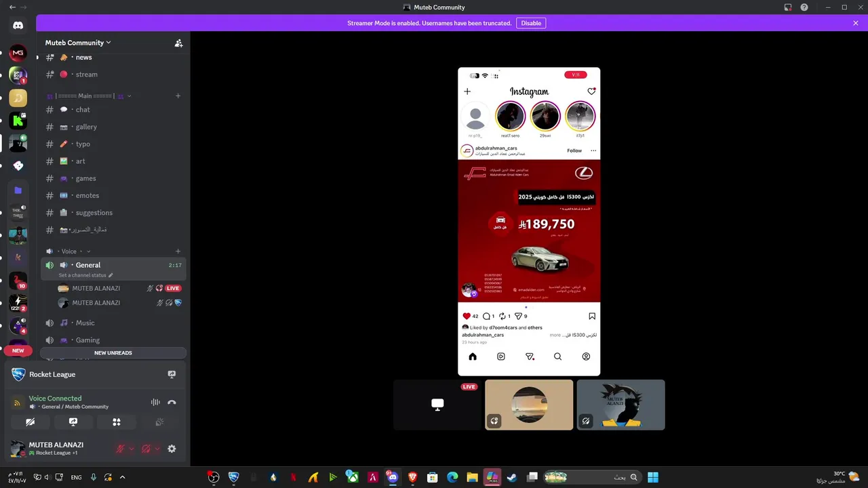
Task: Open the real7.sero Instagram story
Action: 511,117
